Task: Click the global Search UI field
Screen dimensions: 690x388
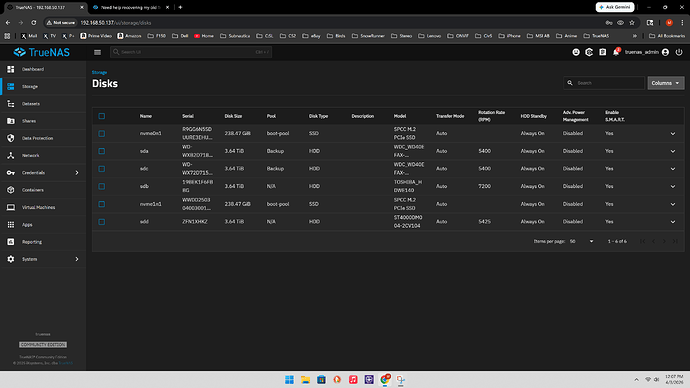Action: [x=191, y=52]
